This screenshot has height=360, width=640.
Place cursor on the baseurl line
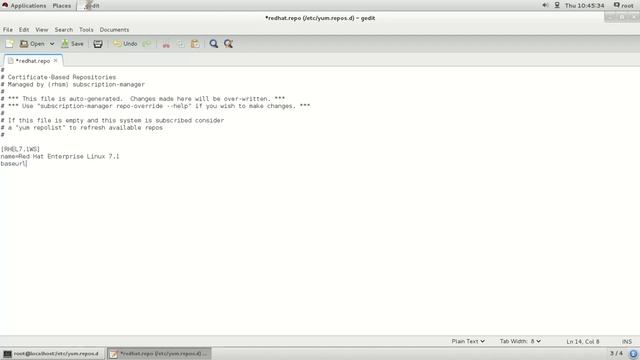[13, 164]
